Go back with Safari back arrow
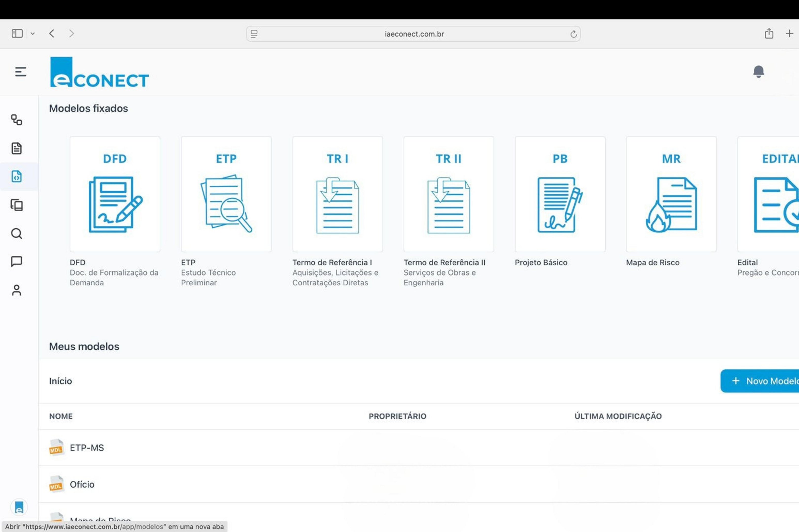 tap(51, 33)
